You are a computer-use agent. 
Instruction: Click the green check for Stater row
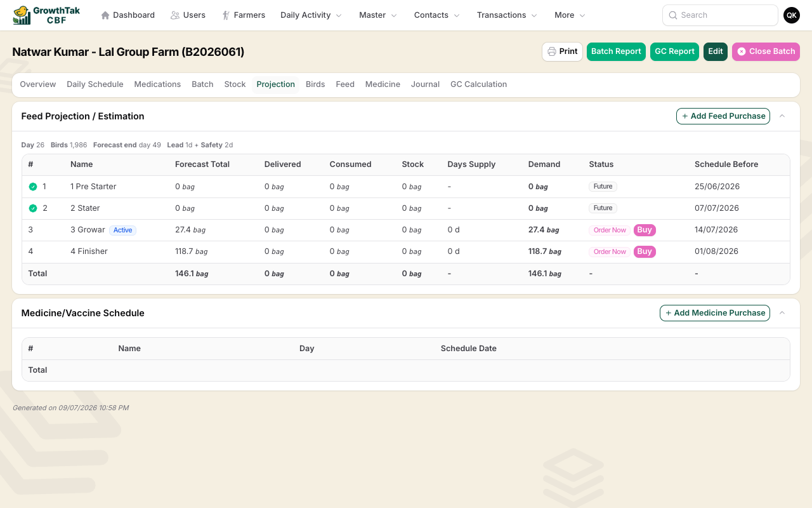[x=33, y=208]
